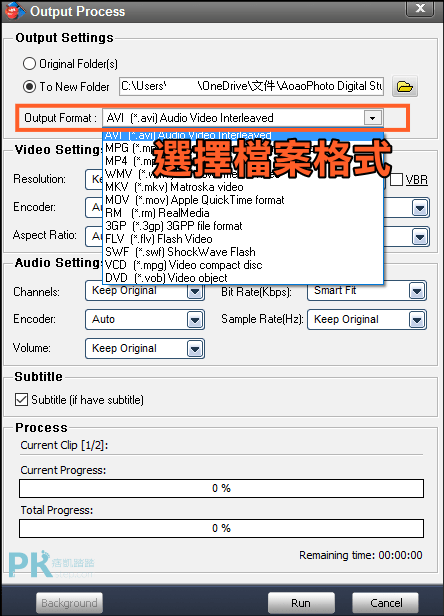Click the output folder path field
444x616 pixels.
pyautogui.click(x=251, y=86)
